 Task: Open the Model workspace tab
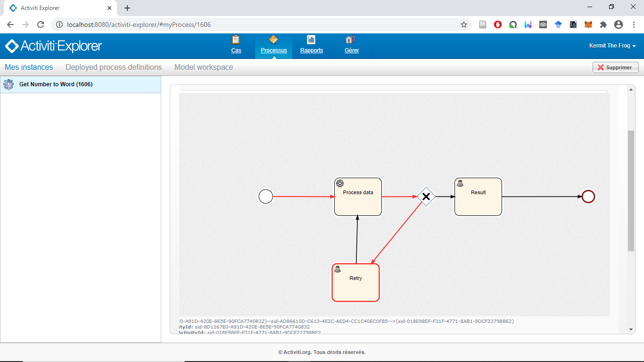[x=204, y=67]
